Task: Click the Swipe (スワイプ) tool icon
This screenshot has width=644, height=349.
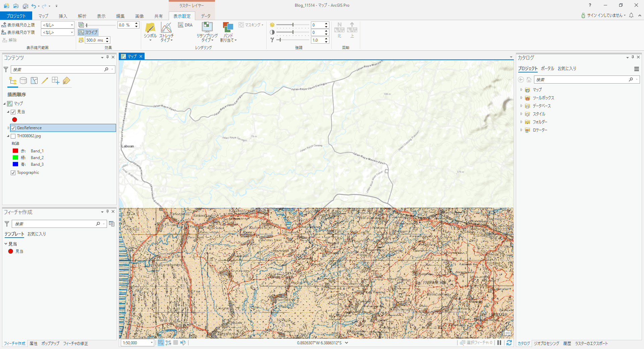Action: (x=81, y=33)
